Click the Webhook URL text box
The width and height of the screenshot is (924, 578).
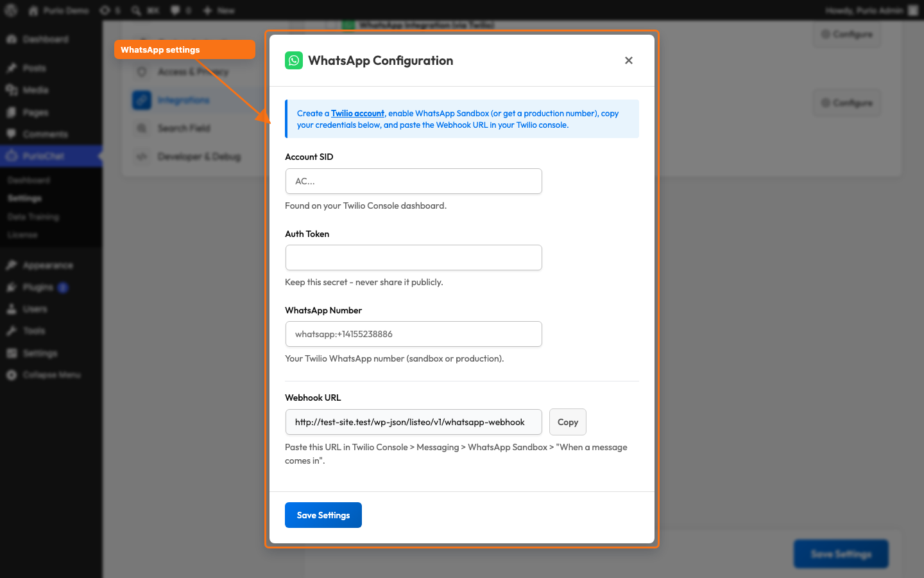(414, 422)
